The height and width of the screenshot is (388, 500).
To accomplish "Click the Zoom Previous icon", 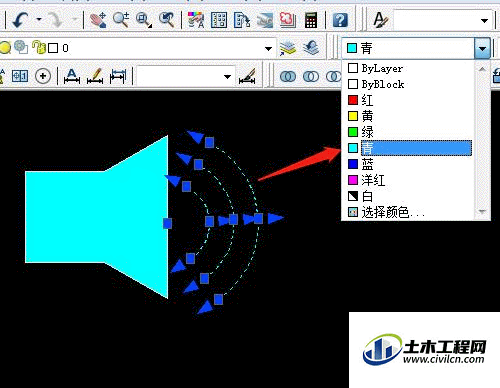I will click(x=166, y=20).
